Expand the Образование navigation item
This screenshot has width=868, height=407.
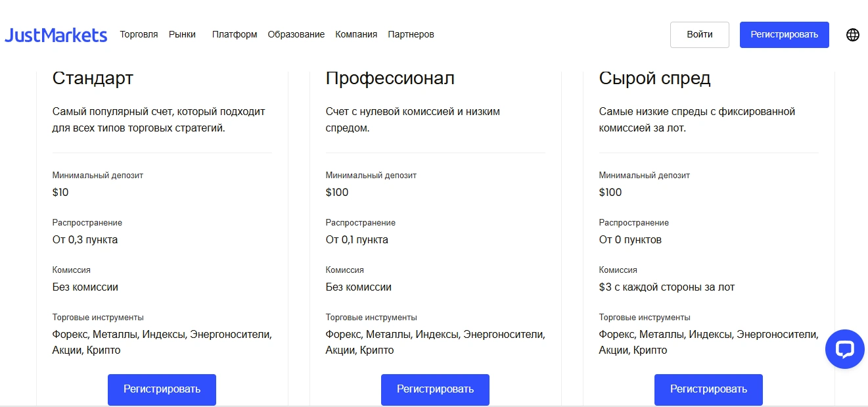pos(296,34)
